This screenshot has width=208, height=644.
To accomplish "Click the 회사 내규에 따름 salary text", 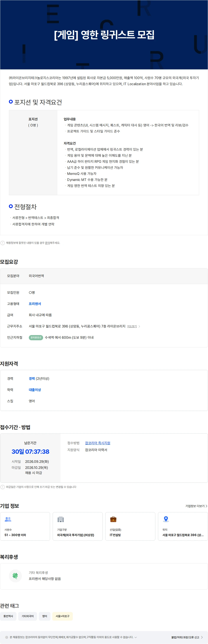I will pos(40,315).
